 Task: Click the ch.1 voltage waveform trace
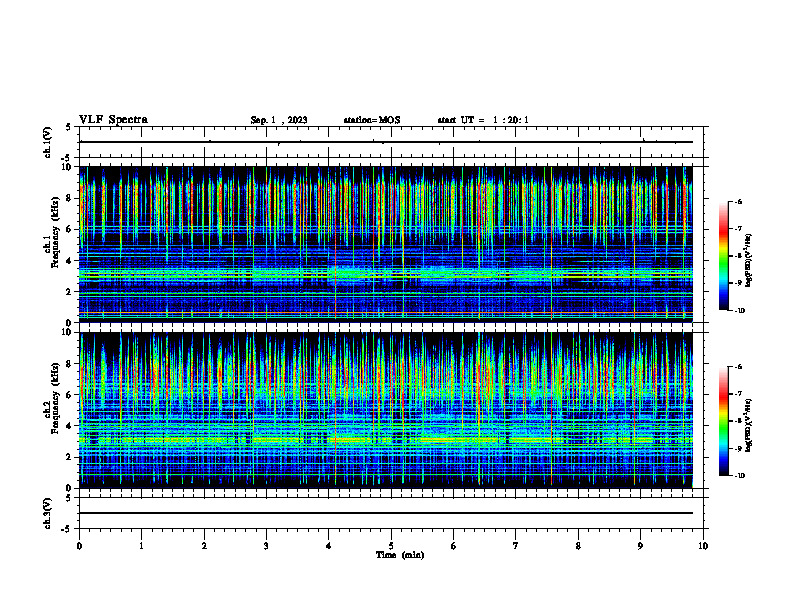[x=385, y=142]
